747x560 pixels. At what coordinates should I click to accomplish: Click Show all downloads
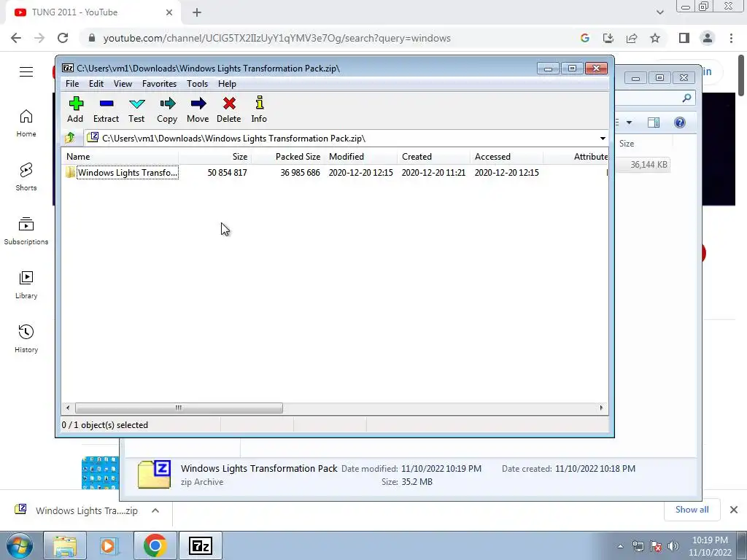pyautogui.click(x=692, y=510)
